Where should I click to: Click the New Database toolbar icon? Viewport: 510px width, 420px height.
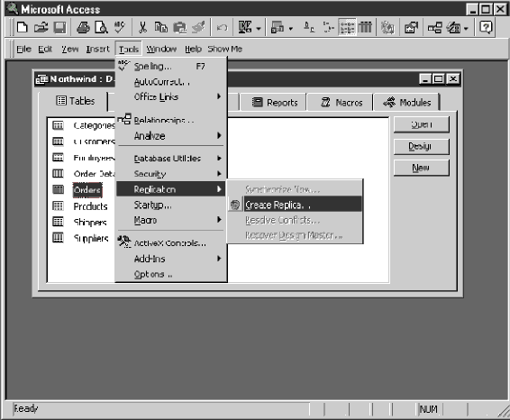22,28
